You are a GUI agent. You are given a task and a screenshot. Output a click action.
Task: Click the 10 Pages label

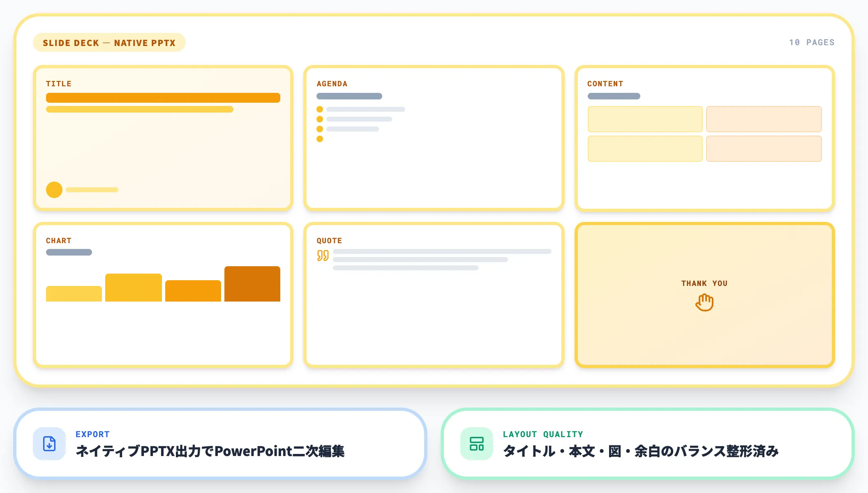click(812, 43)
